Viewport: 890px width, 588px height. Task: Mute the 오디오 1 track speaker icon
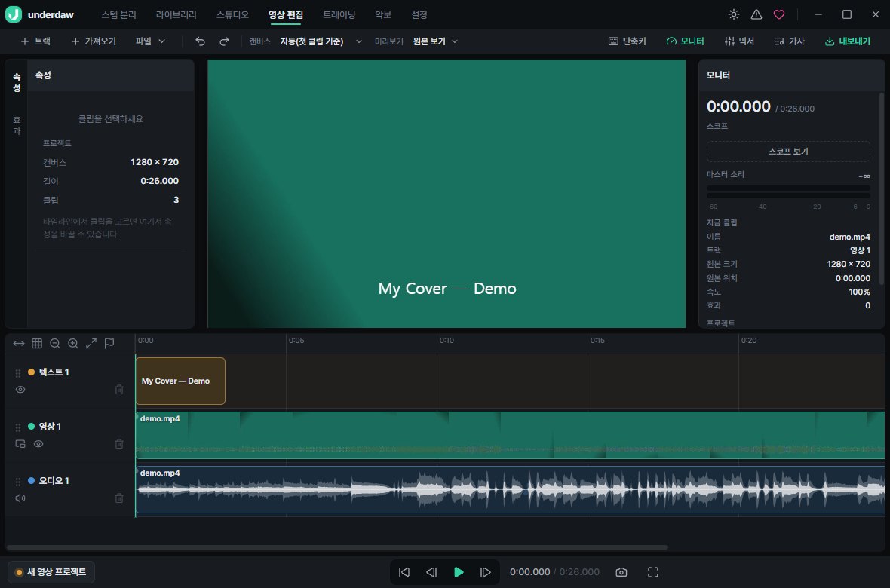(x=20, y=498)
